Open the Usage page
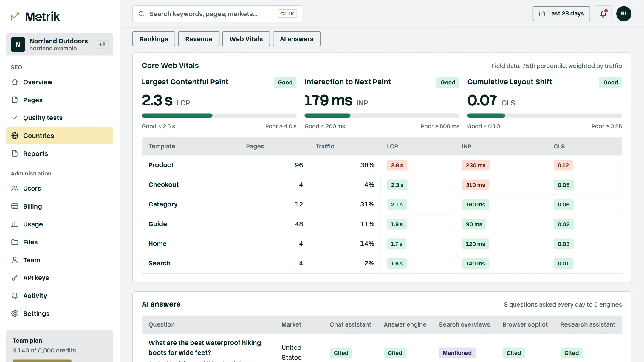 [x=60, y=224]
